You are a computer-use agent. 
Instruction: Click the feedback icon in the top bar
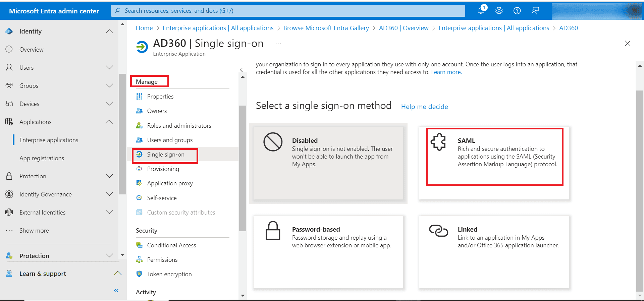[535, 10]
